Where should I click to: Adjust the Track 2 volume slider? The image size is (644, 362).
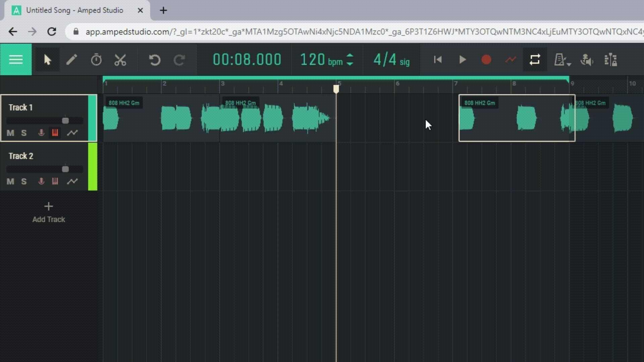[x=65, y=169]
